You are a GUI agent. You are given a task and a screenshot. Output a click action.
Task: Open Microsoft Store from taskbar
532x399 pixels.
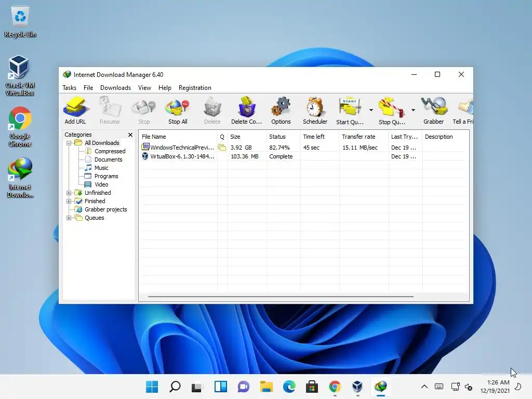(x=312, y=387)
